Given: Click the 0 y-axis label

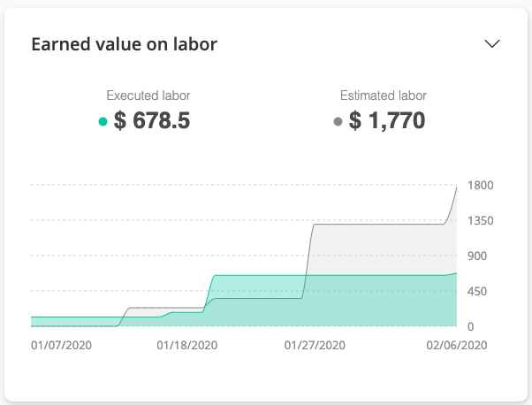Looking at the screenshot, I should [471, 326].
